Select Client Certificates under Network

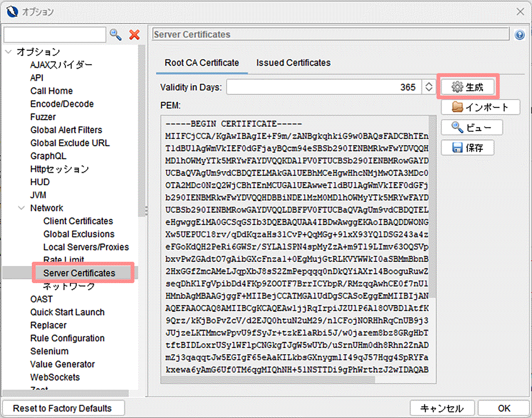[78, 221]
